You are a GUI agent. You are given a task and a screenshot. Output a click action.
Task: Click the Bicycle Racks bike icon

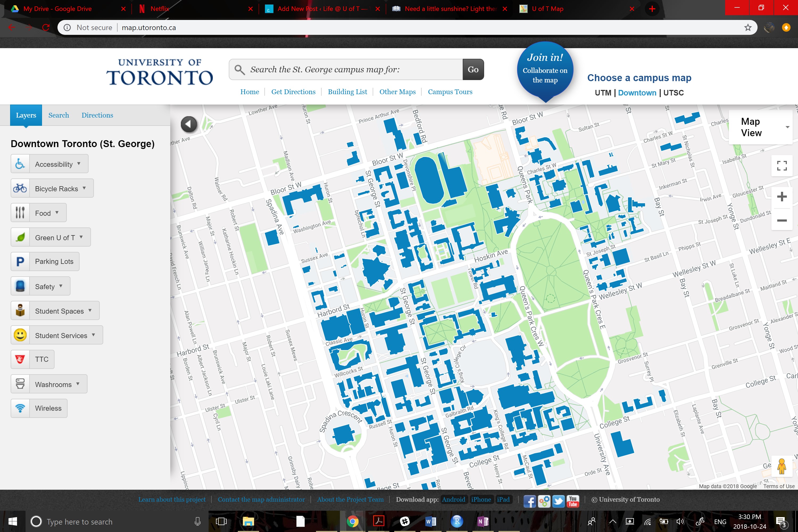(20, 188)
